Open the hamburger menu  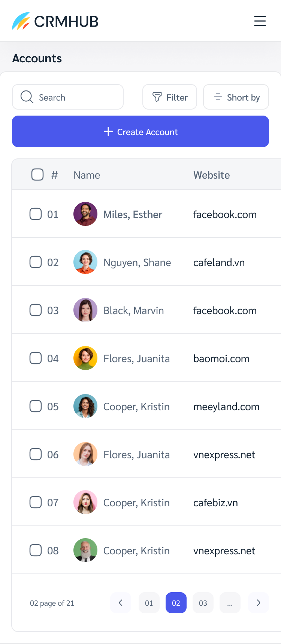tap(260, 21)
